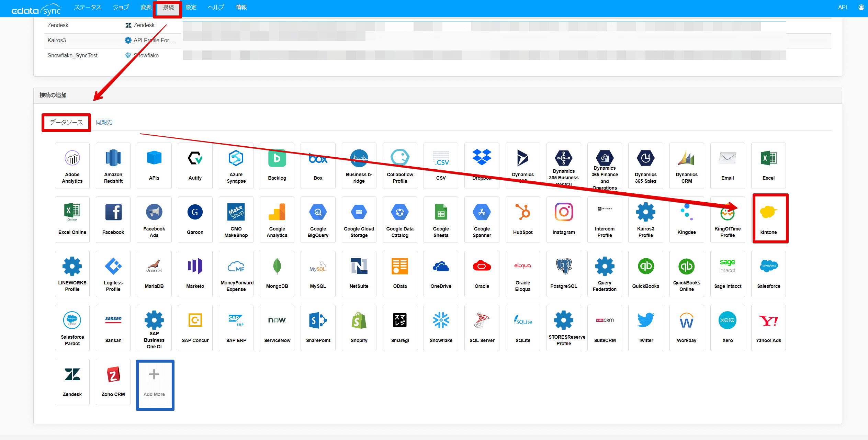Open the Snowflake_SyncTest connection row

(x=72, y=55)
